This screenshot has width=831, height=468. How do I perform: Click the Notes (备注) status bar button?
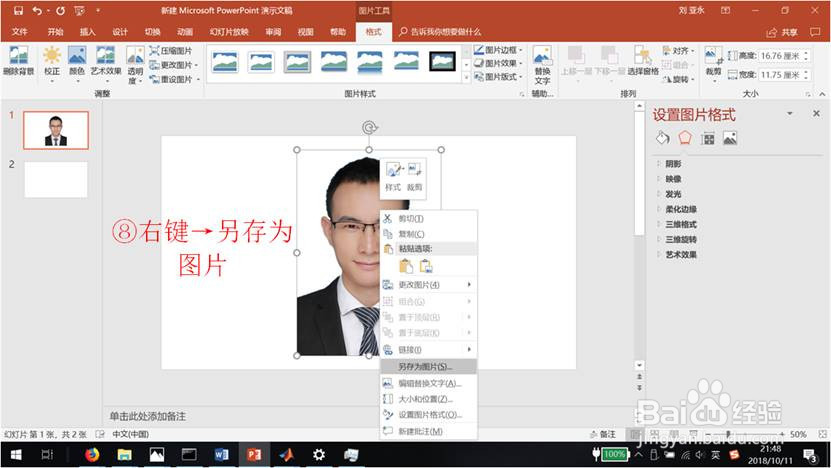click(603, 434)
